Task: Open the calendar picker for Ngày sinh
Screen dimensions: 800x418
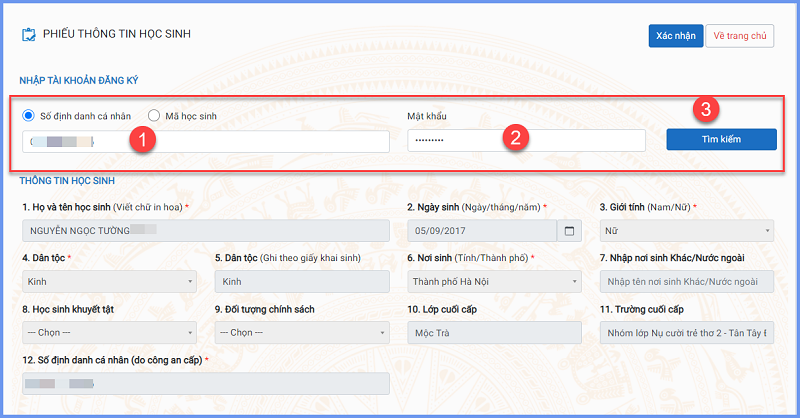Action: (570, 231)
